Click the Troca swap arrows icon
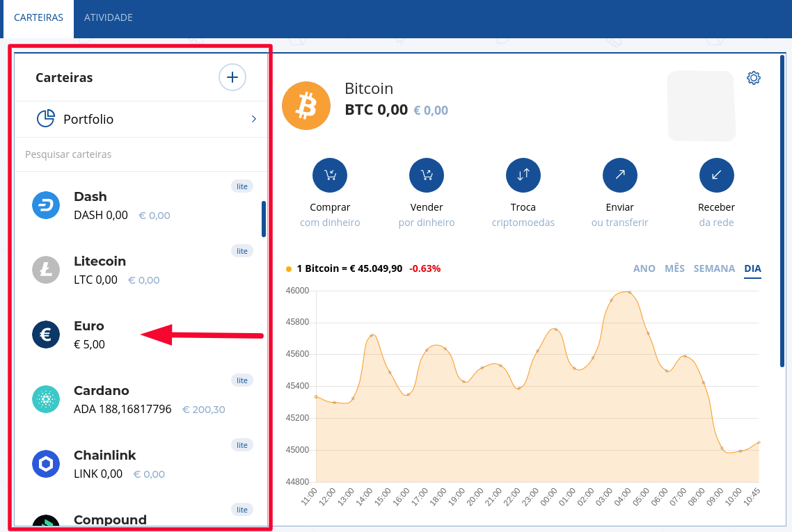Image resolution: width=792 pixels, height=532 pixels. pos(523,175)
